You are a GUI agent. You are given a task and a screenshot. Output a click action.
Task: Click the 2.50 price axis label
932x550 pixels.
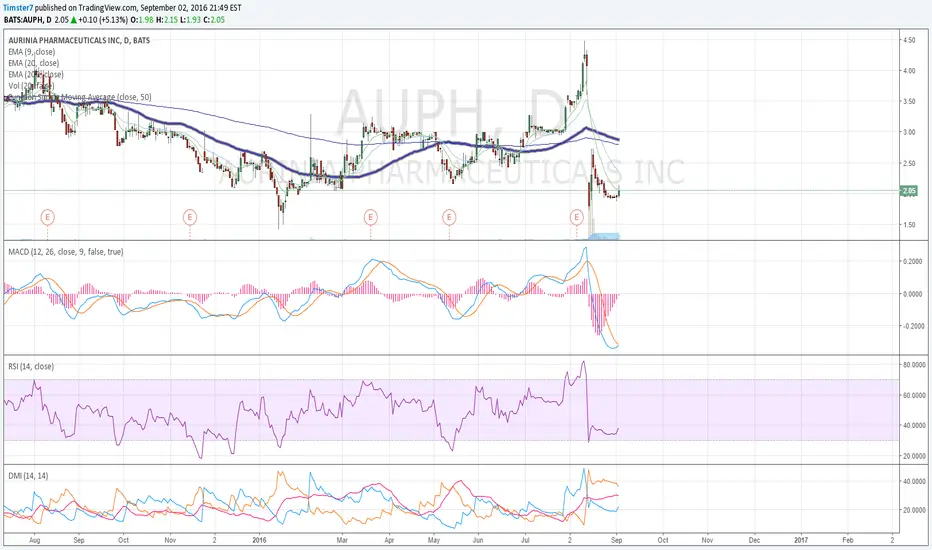(909, 163)
